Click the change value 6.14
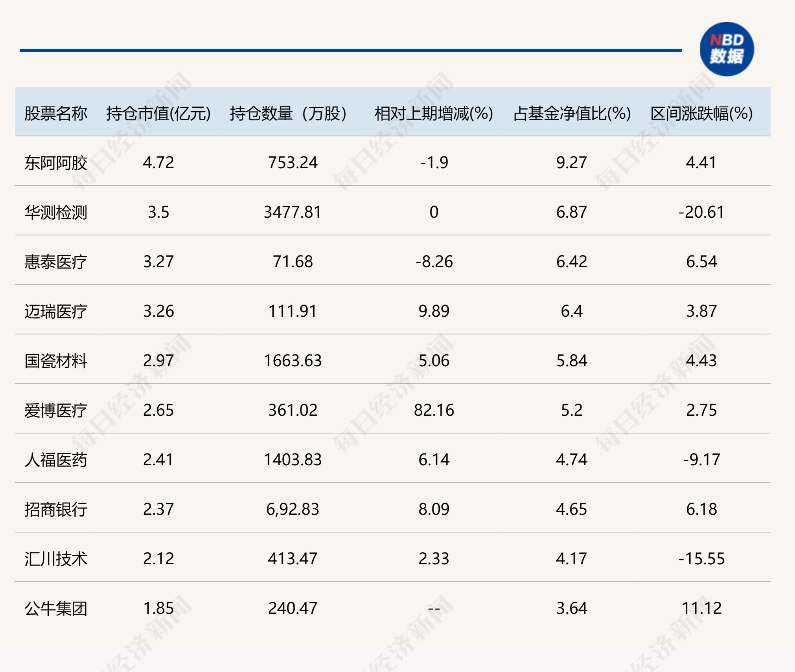 pos(434,460)
